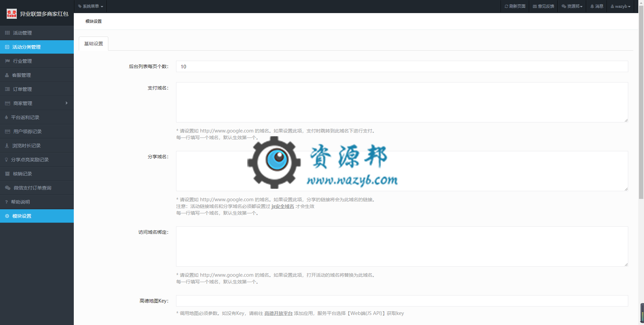Click the 支付域名 text area
The image size is (644, 325).
click(402, 102)
